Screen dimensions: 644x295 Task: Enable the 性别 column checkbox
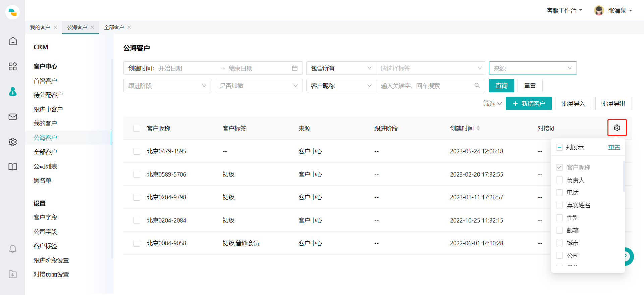tap(559, 218)
